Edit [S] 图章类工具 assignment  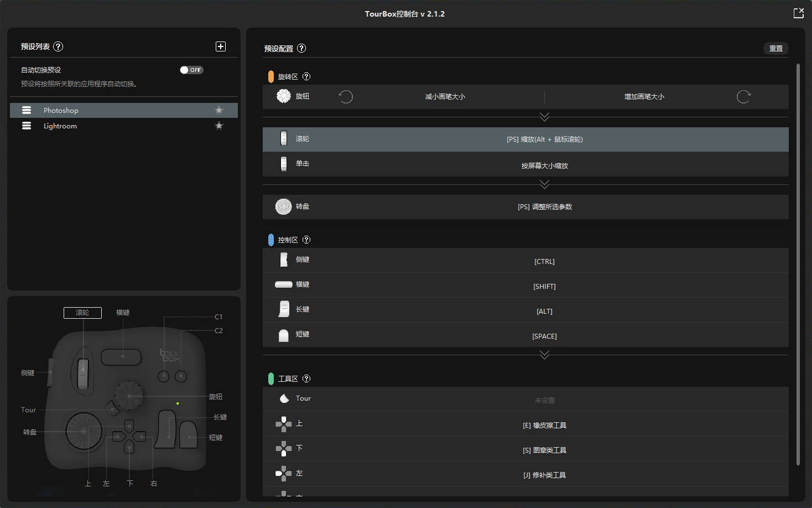pos(545,450)
